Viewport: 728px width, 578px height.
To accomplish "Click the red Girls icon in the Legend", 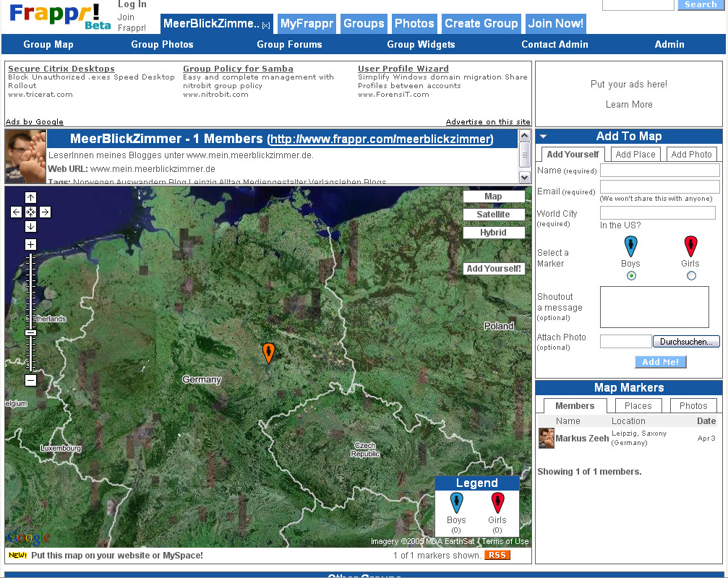I will pos(497,503).
